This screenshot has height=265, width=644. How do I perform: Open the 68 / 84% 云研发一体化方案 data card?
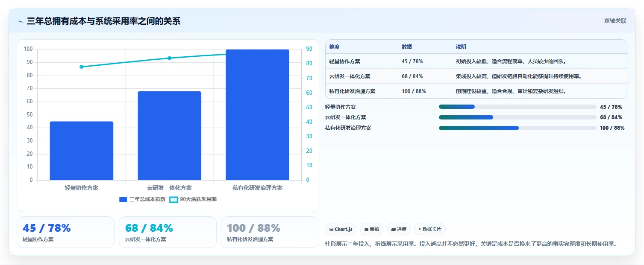coord(168,232)
